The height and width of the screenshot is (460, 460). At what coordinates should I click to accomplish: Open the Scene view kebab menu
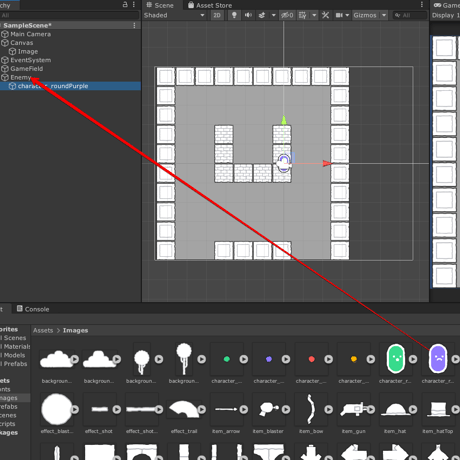(422, 5)
